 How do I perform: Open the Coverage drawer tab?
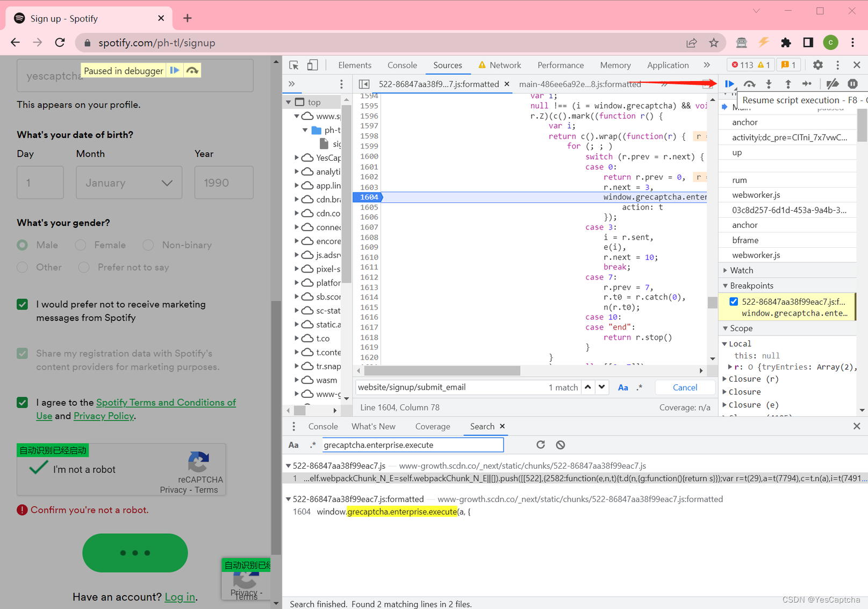pos(433,426)
